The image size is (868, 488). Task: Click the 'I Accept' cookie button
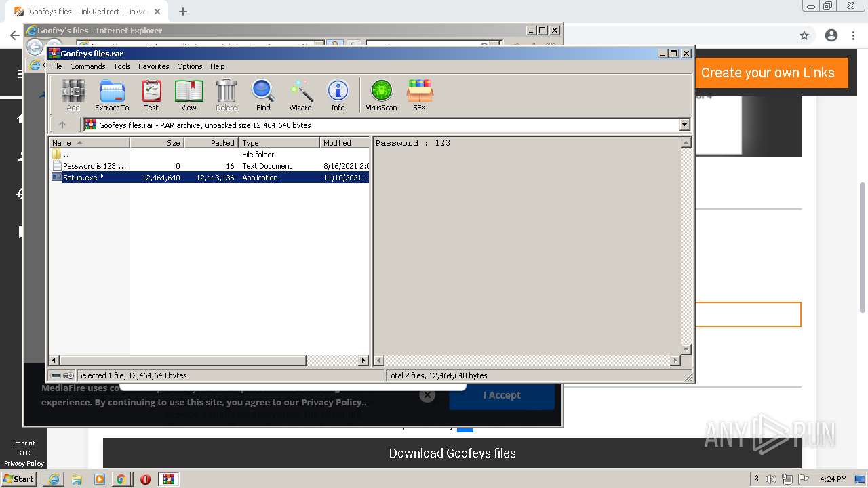(x=502, y=395)
